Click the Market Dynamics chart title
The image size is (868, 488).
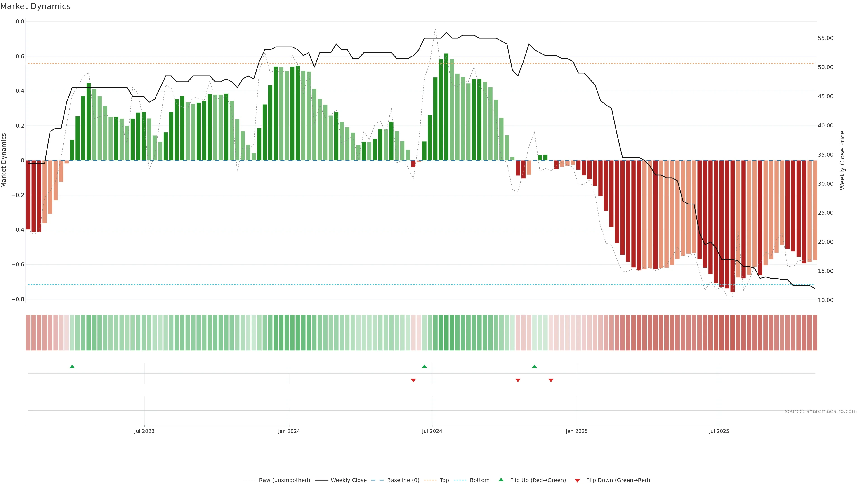pyautogui.click(x=35, y=6)
